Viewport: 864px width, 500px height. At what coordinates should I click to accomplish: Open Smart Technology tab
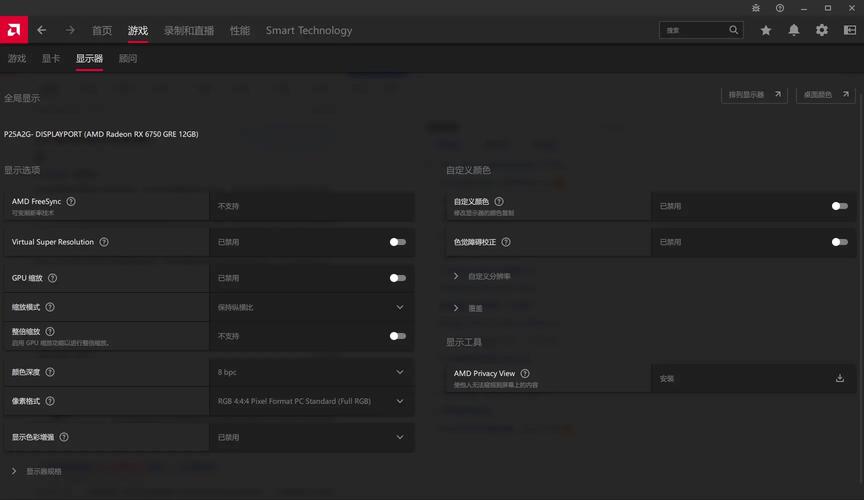[x=309, y=30]
